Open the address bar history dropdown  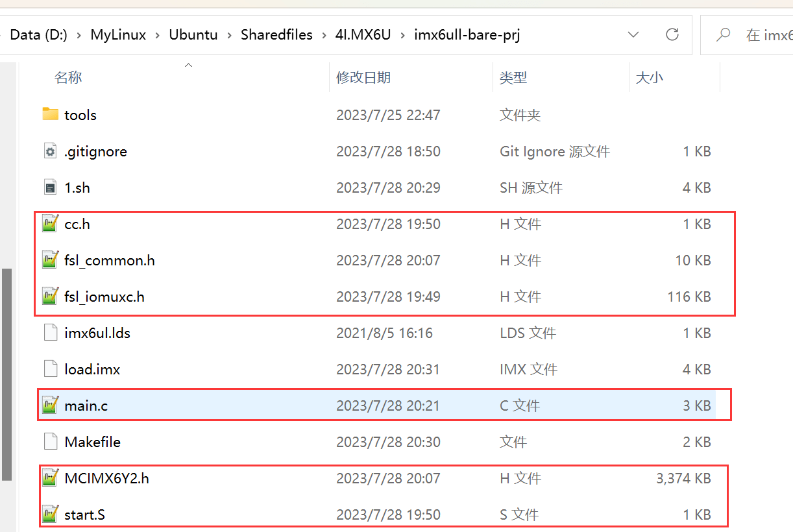click(x=633, y=34)
